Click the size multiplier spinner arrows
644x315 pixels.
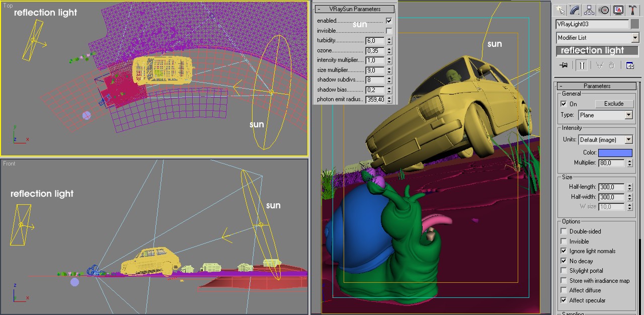click(x=389, y=70)
